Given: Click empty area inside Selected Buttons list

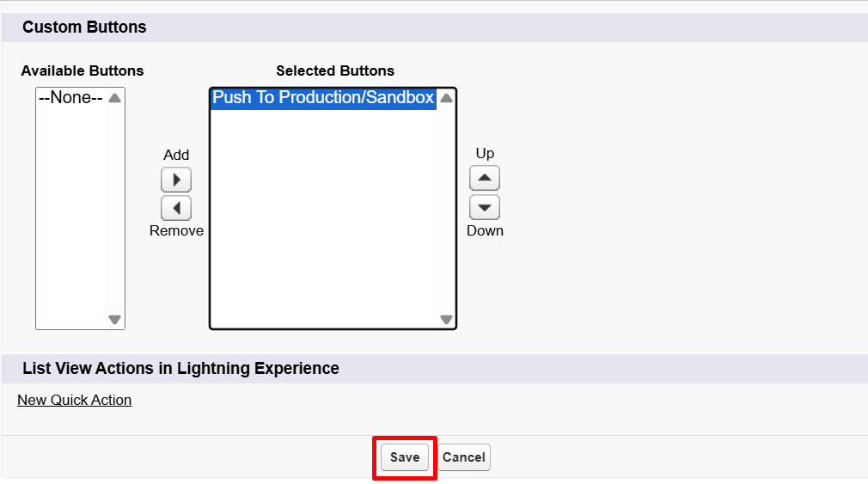Looking at the screenshot, I should 323,224.
